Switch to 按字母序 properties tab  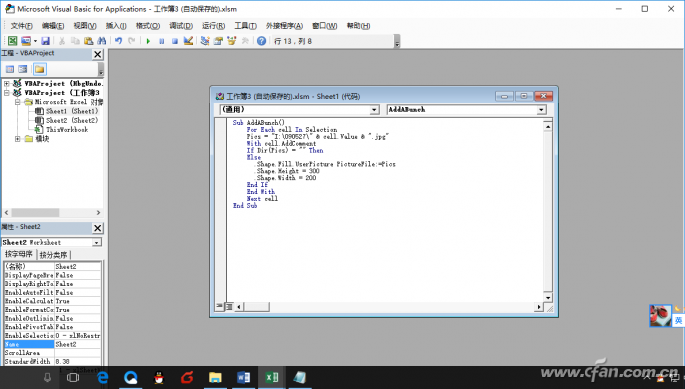[19, 254]
